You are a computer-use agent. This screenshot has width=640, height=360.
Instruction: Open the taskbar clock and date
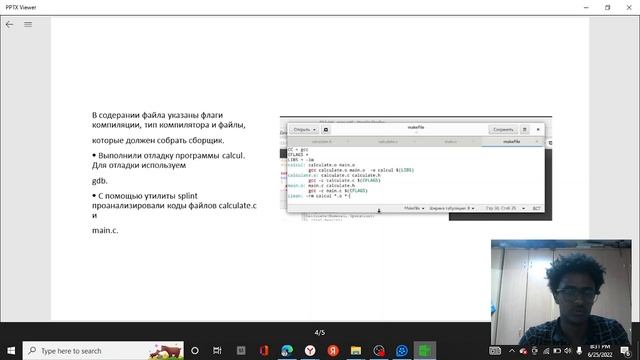(600, 351)
